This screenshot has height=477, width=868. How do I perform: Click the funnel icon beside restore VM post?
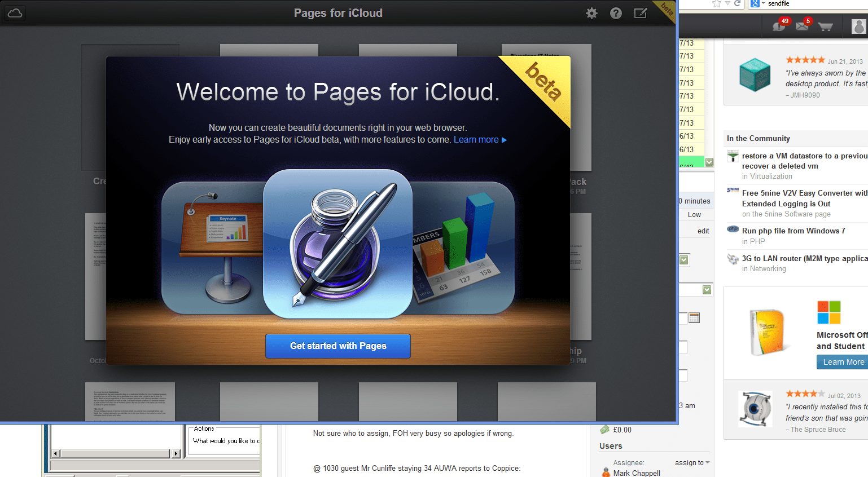[x=733, y=156]
